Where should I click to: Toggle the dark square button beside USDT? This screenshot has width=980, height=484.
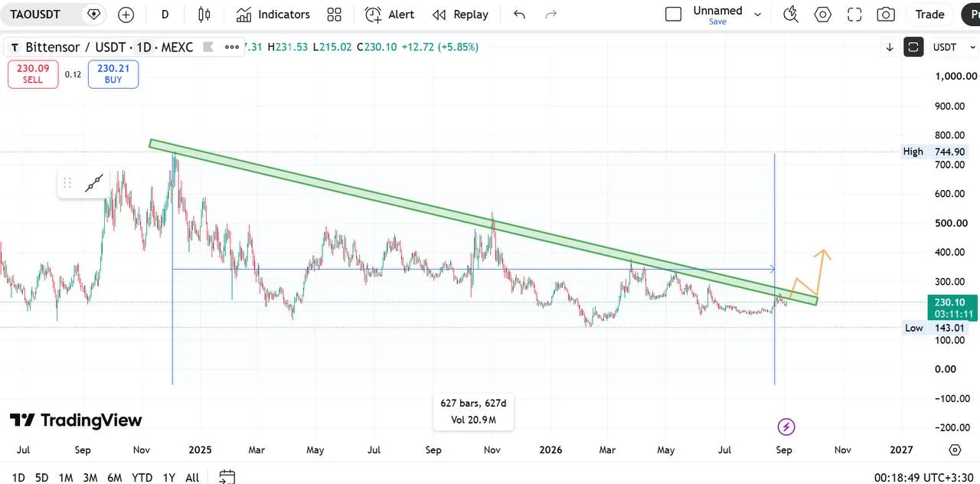(913, 47)
